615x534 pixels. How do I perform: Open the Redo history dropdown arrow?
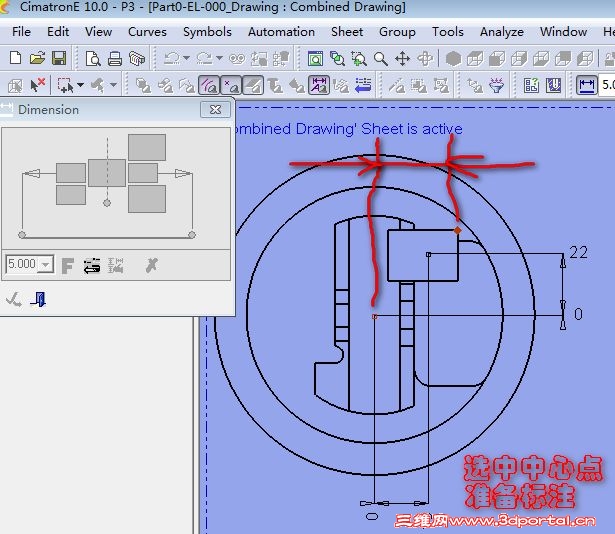[x=219, y=58]
